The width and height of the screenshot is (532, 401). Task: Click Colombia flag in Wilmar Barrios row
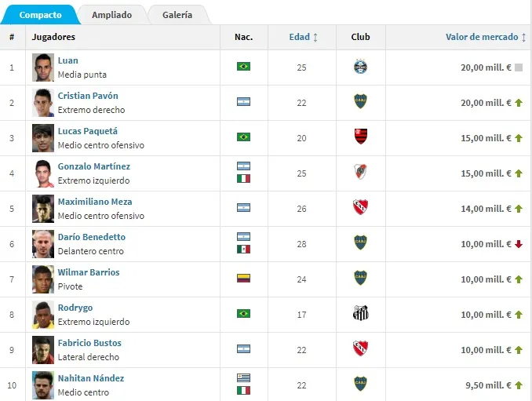point(243,278)
